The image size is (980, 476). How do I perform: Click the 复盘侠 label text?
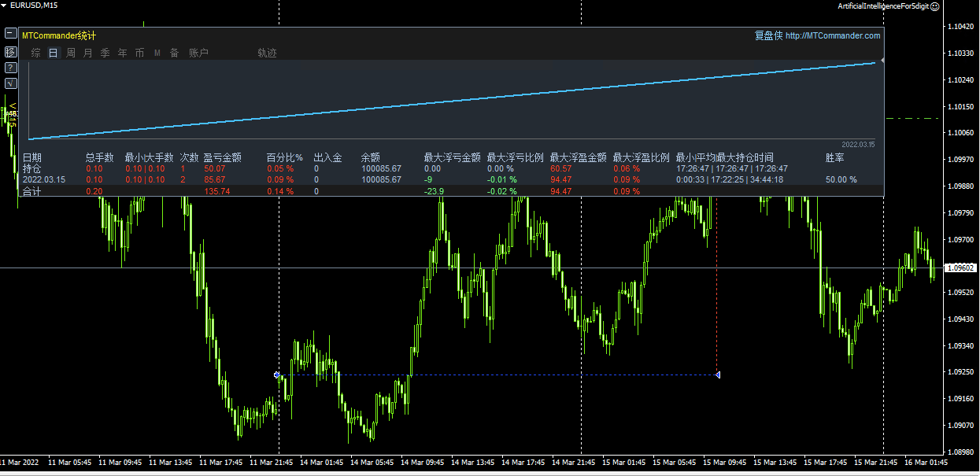768,35
